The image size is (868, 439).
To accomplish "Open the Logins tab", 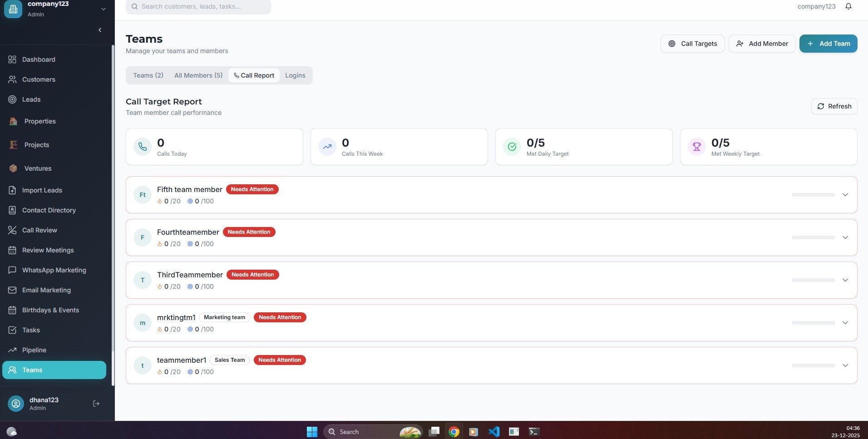I will pos(295,75).
